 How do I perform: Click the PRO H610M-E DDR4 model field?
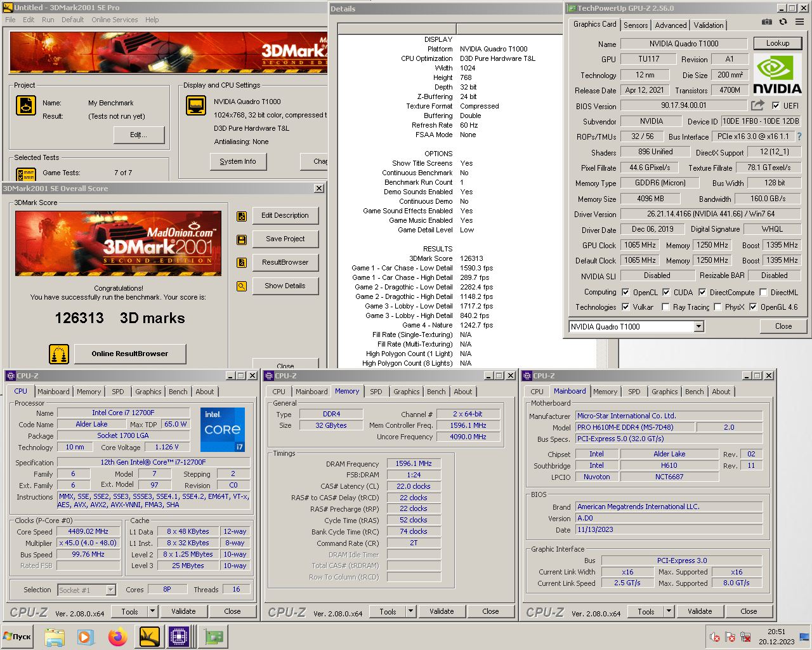[634, 427]
